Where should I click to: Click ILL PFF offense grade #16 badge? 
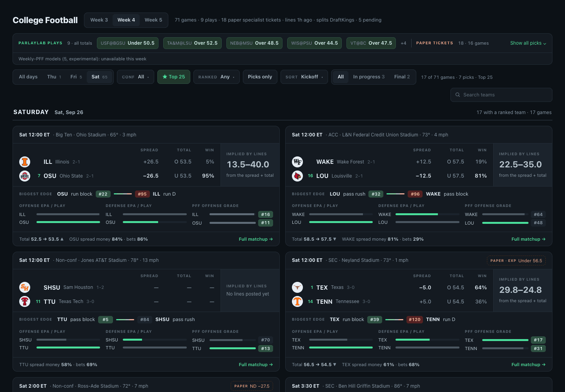[x=266, y=214]
